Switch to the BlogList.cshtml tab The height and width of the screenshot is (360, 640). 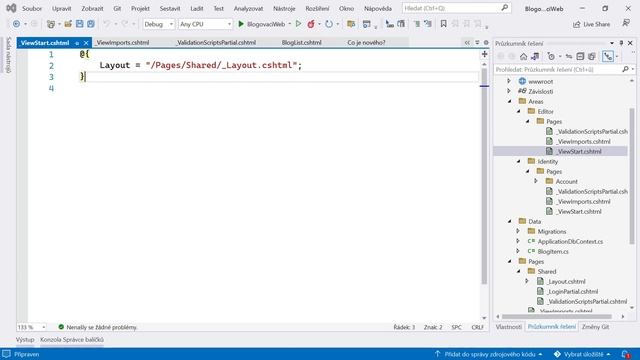[302, 42]
